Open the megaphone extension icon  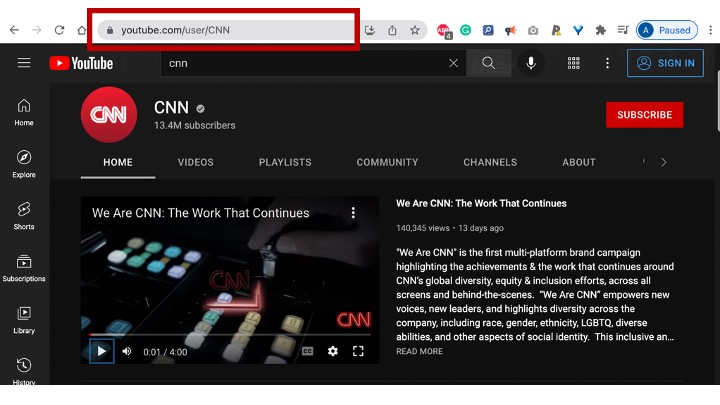coord(510,30)
